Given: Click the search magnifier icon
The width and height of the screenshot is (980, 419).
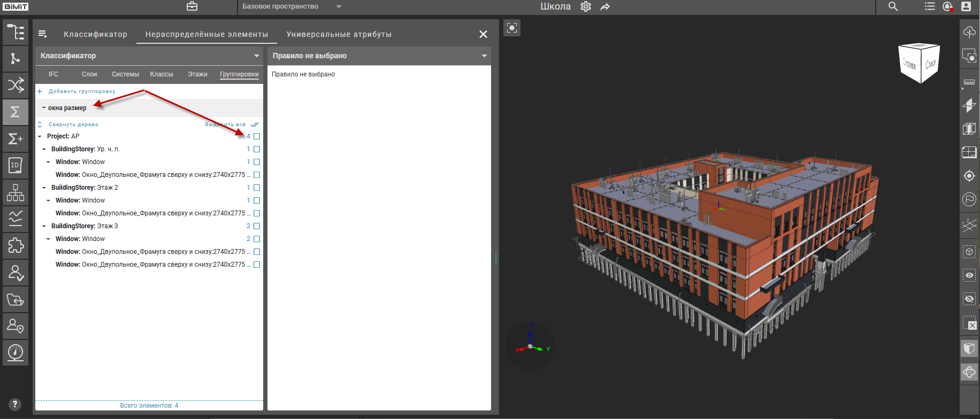Looking at the screenshot, I should pos(893,6).
